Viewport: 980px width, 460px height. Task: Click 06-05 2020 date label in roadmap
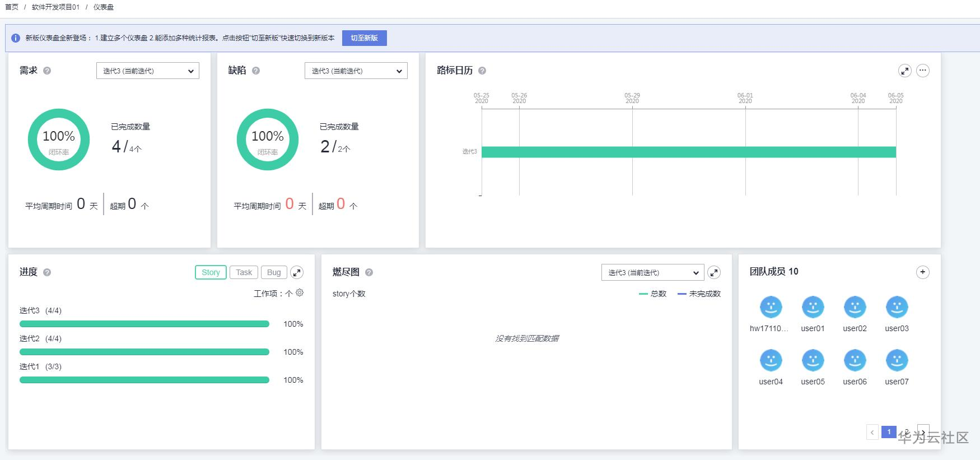coord(896,98)
